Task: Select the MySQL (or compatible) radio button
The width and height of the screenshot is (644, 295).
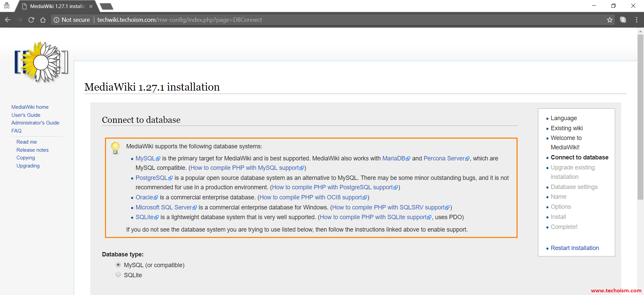Action: (118, 265)
